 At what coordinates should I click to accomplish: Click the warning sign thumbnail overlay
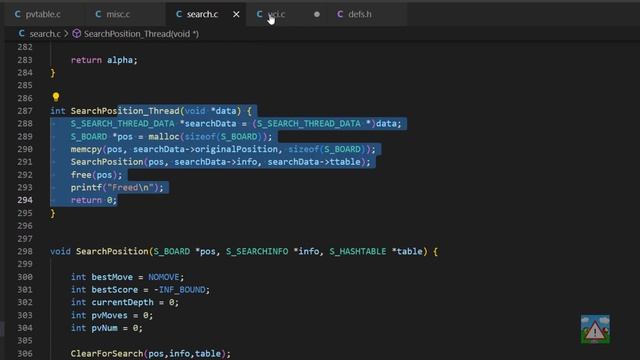click(x=595, y=329)
